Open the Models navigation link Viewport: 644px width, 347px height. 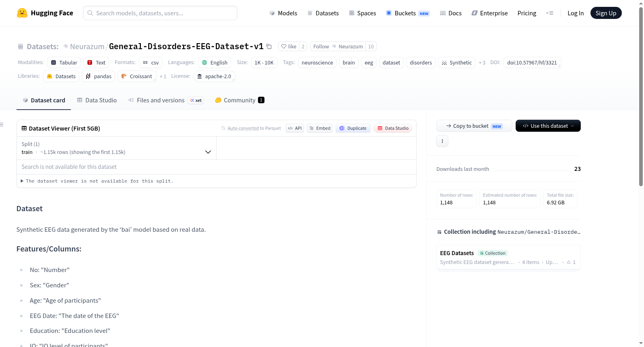[x=283, y=13]
